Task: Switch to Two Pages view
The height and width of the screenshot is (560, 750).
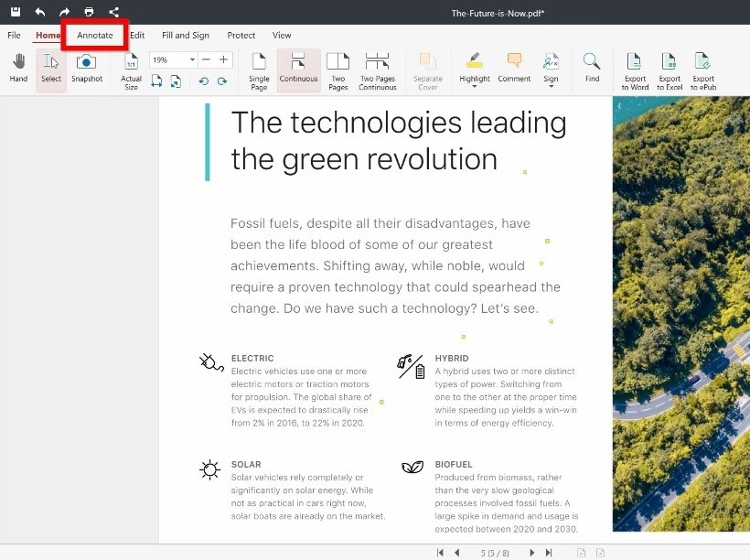Action: coord(338,71)
